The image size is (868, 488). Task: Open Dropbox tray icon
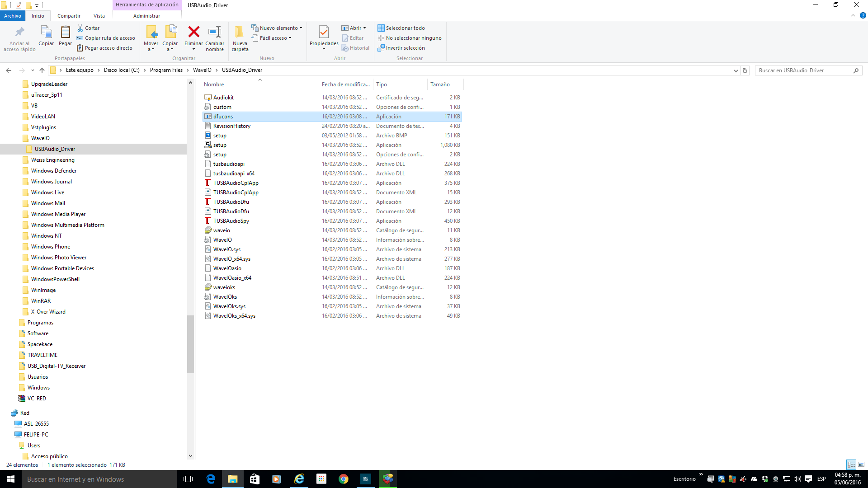pos(765,479)
